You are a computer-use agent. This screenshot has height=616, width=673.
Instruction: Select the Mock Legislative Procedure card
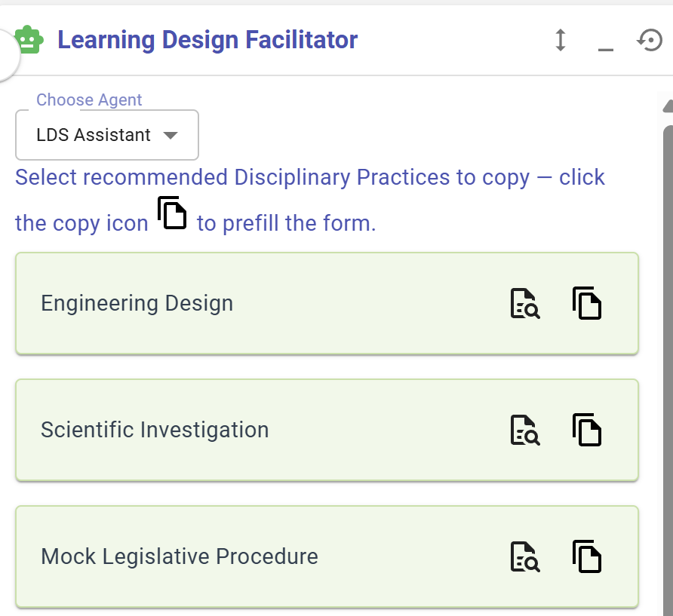[x=327, y=556]
